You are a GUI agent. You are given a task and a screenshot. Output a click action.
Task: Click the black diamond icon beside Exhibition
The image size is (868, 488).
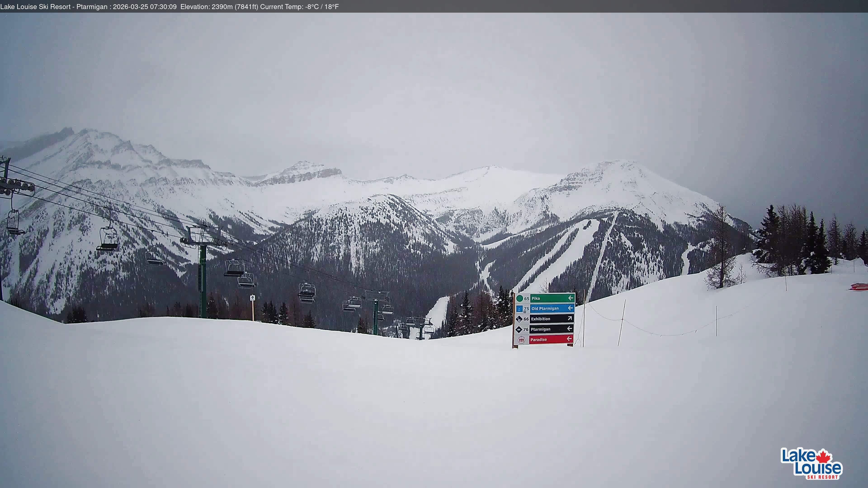(x=519, y=319)
